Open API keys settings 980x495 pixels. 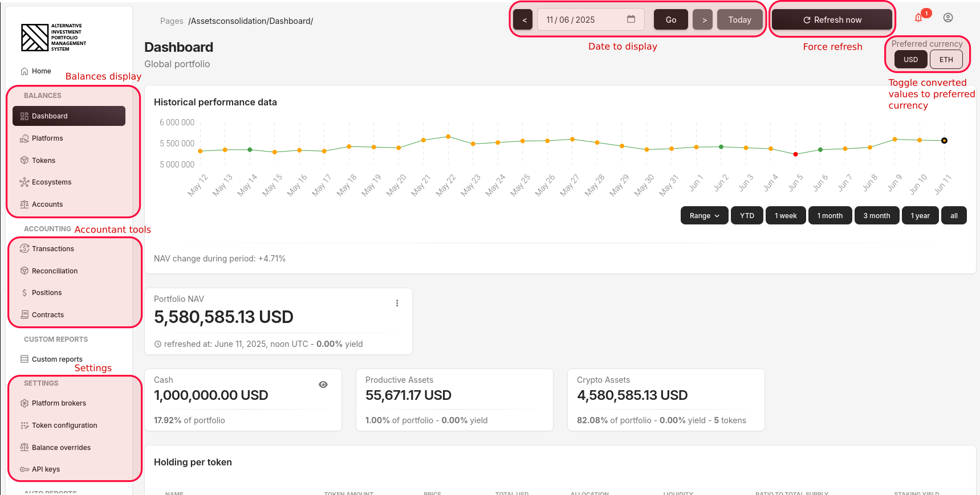[46, 469]
